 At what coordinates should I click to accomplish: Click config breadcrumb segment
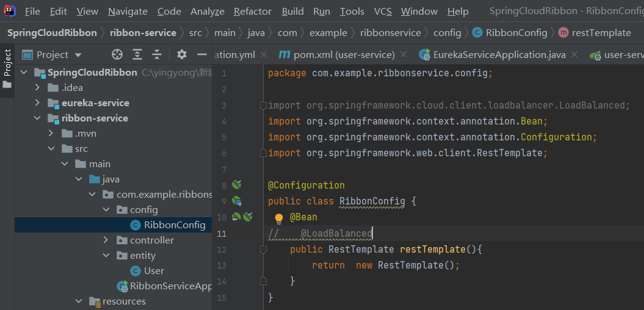[447, 32]
